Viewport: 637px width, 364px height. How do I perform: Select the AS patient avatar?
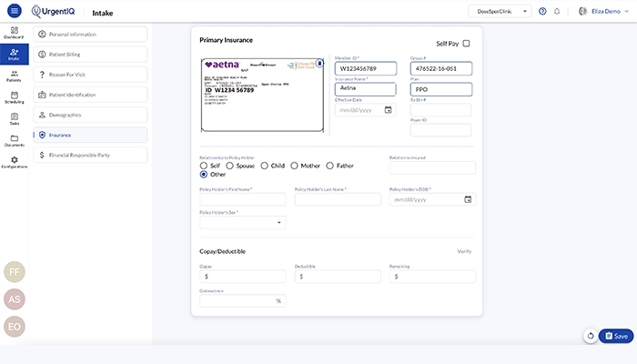click(15, 299)
